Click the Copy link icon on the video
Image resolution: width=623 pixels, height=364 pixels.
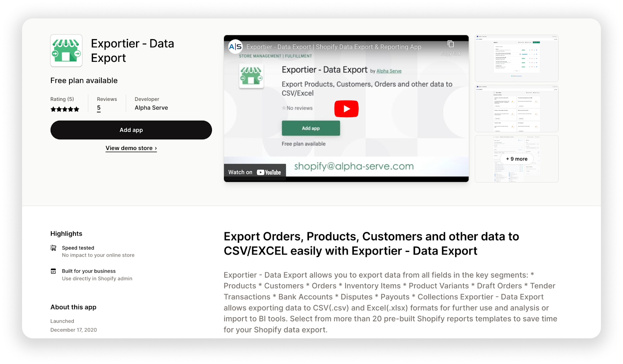tap(451, 44)
